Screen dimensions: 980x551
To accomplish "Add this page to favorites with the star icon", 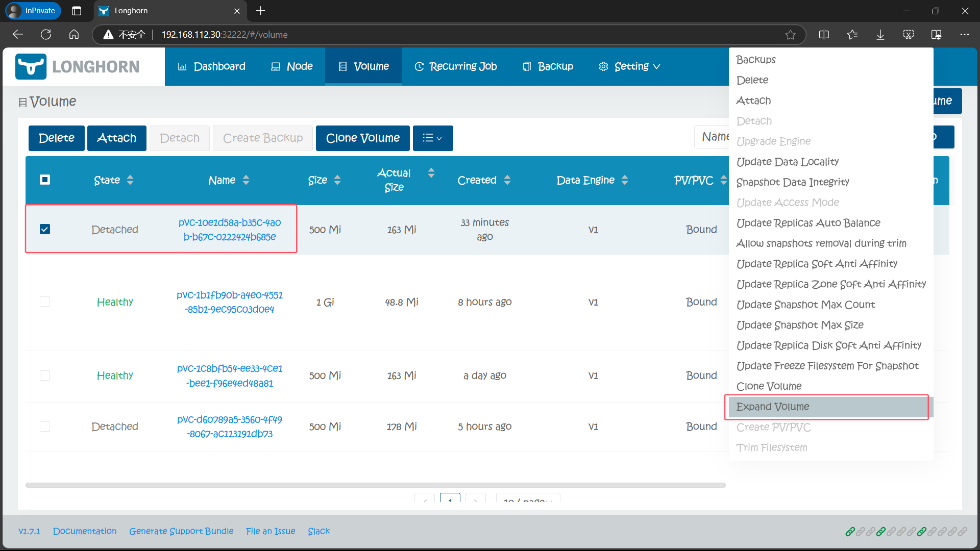I will pos(790,35).
